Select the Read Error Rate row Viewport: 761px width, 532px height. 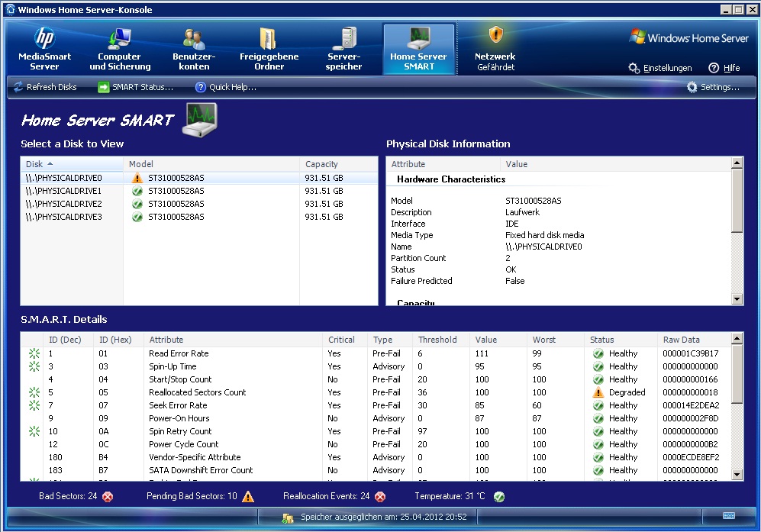[x=376, y=353]
